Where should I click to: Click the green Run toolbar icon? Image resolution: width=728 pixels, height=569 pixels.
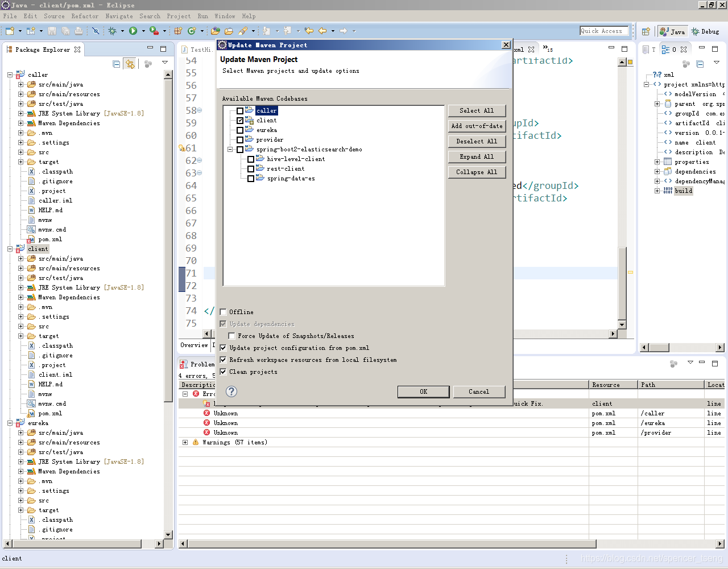tap(135, 31)
